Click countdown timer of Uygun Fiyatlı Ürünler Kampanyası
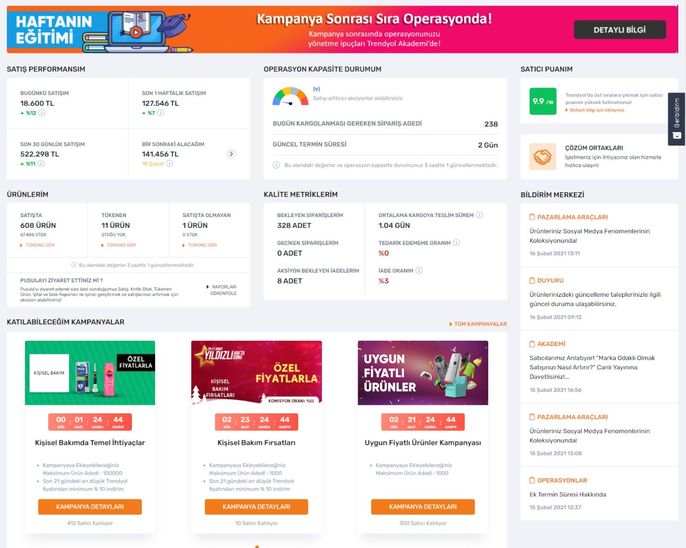The height and width of the screenshot is (548, 686). point(423,422)
